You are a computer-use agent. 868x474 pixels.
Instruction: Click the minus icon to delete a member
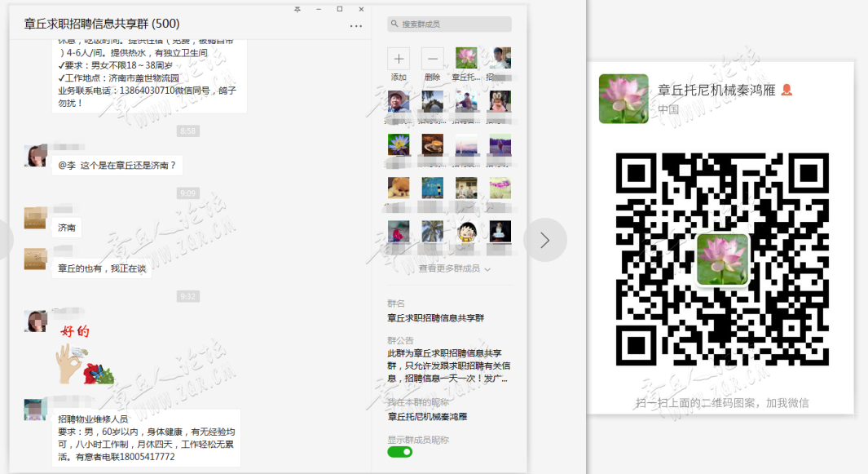432,58
